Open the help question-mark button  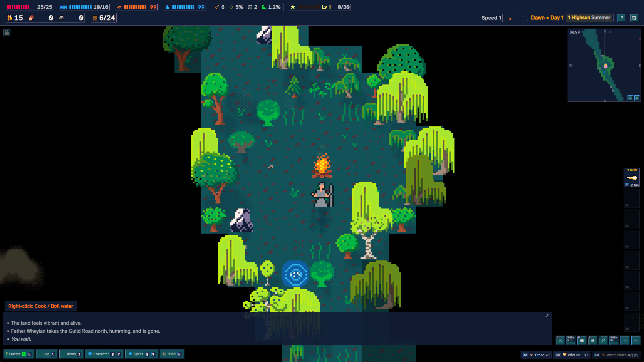pos(622,18)
